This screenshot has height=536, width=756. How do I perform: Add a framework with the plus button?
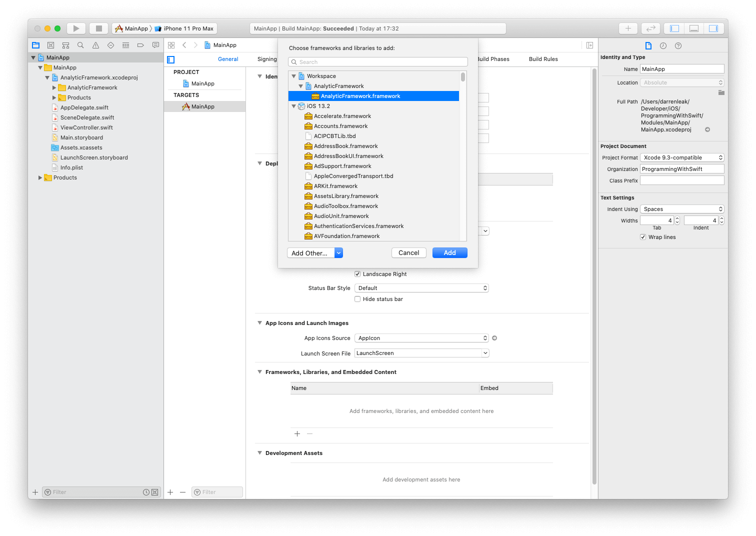click(297, 434)
